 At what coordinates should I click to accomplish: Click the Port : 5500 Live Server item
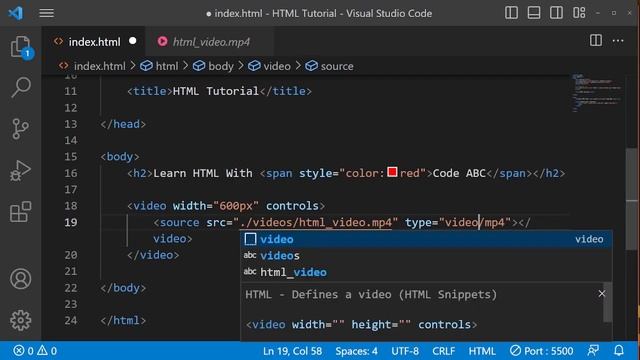542,351
